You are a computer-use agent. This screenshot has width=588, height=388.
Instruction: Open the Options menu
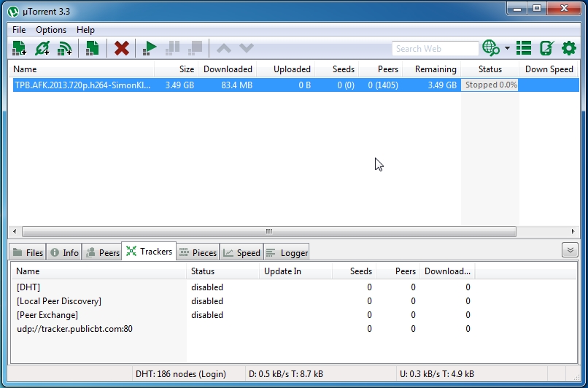pos(51,30)
